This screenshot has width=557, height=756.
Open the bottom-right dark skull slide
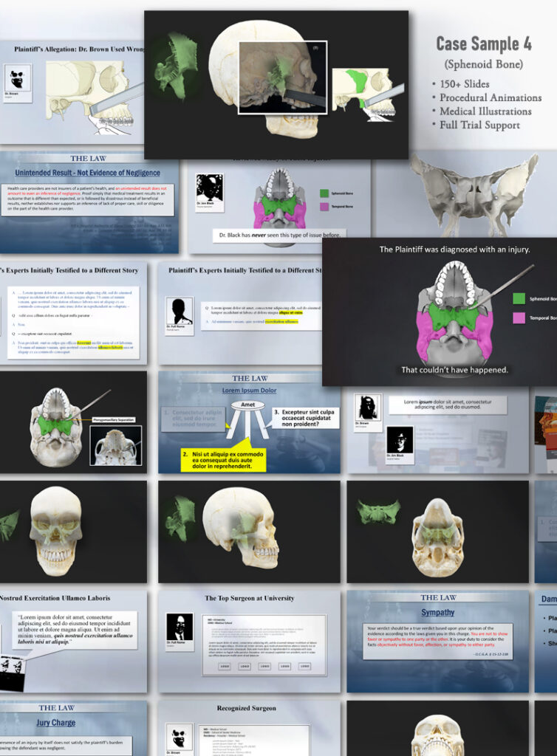tap(437, 728)
